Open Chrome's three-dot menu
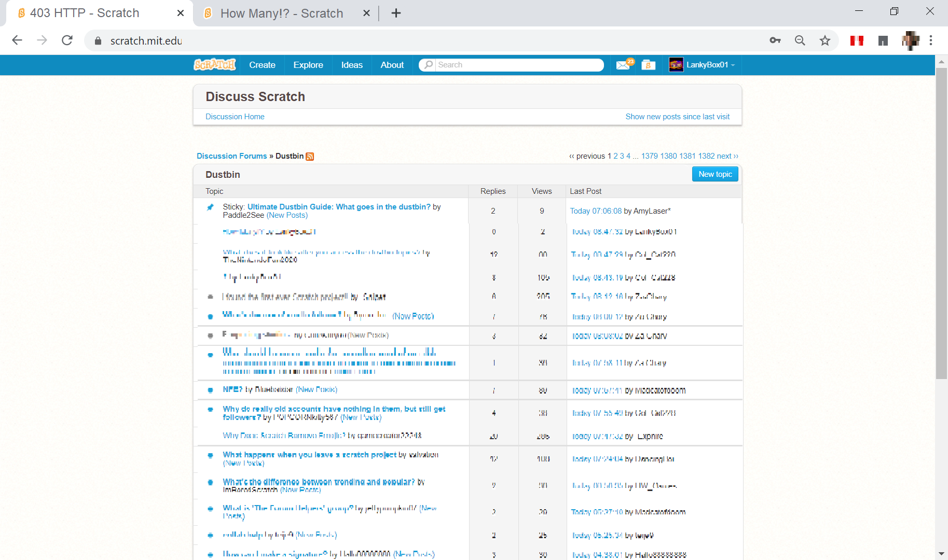The width and height of the screenshot is (948, 560). click(931, 40)
